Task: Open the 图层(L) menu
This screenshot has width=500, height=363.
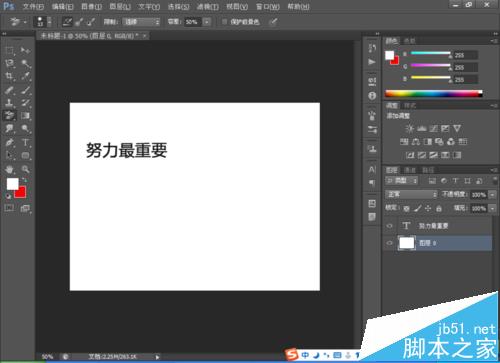Action: pos(120,6)
